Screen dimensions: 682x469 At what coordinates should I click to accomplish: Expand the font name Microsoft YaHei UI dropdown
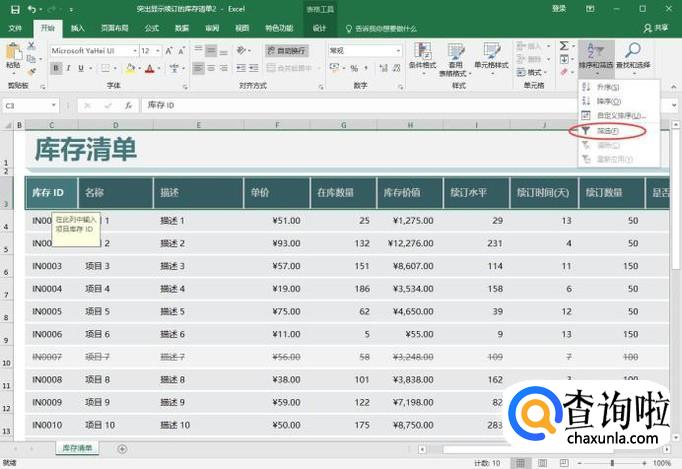(x=136, y=50)
